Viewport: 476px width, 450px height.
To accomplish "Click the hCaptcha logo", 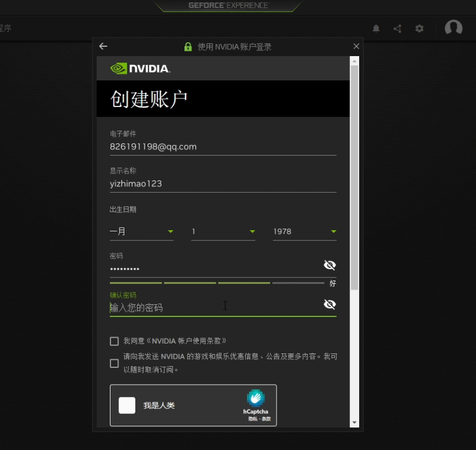I will tap(256, 398).
